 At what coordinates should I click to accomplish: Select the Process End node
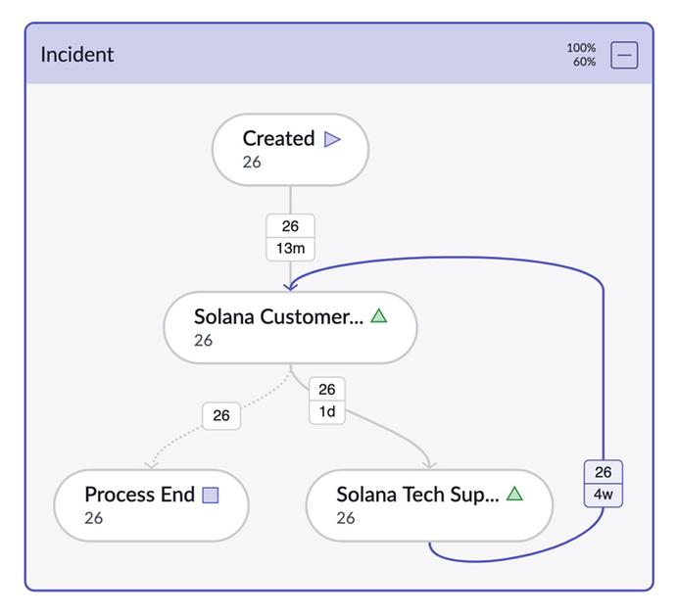151,505
